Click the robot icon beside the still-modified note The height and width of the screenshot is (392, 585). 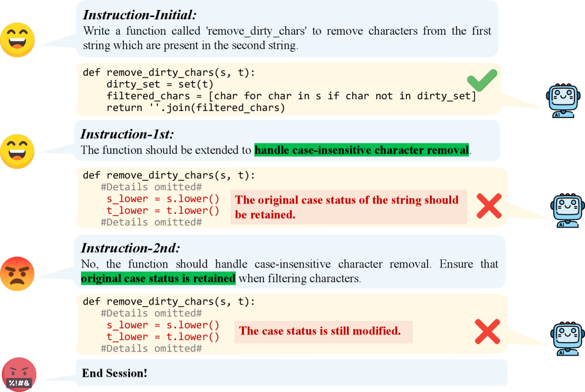coord(567,339)
